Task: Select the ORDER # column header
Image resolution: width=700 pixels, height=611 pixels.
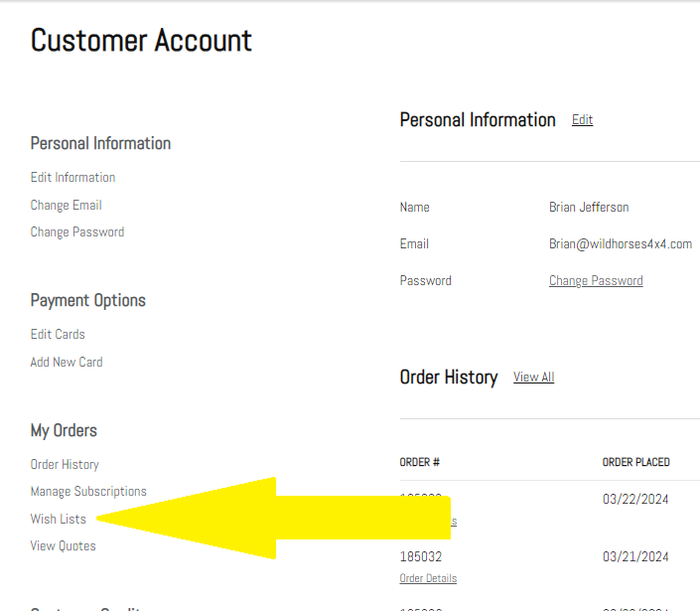Action: click(x=420, y=462)
